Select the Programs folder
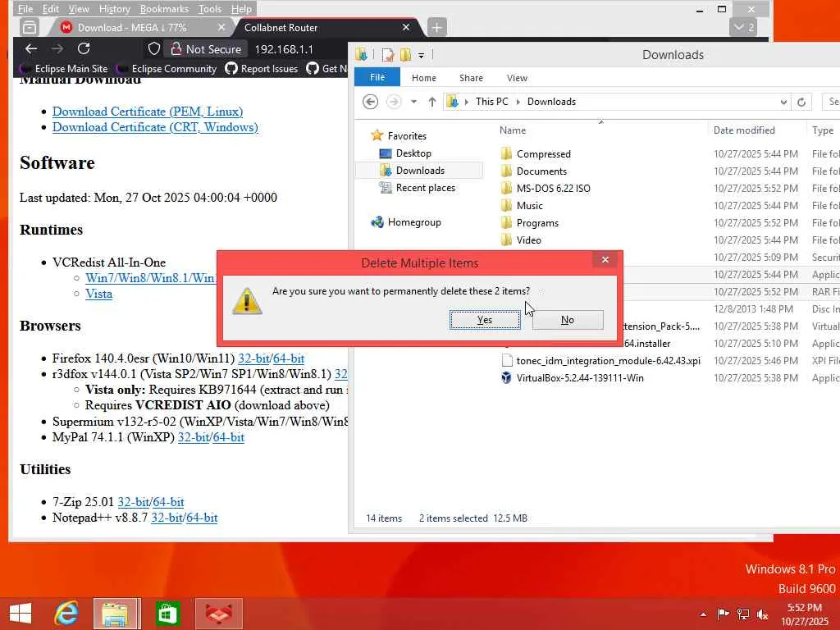 pyautogui.click(x=537, y=223)
